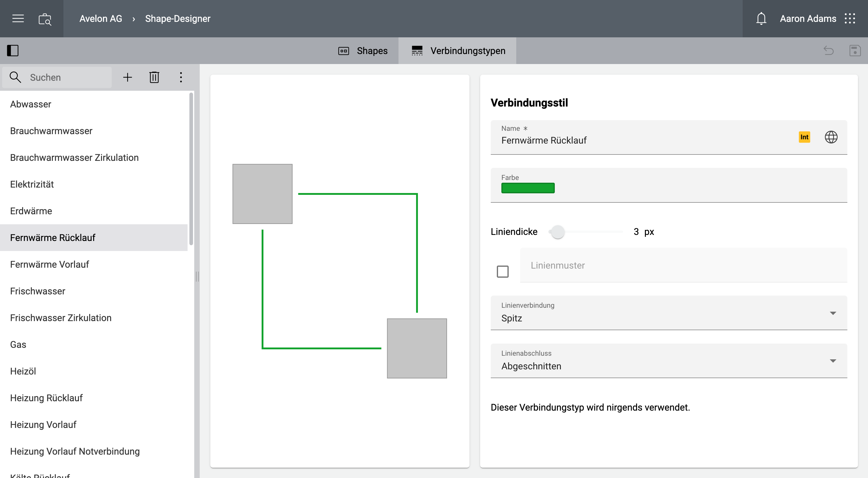Enable the Linienmuster checkbox
This screenshot has height=478, width=868.
pyautogui.click(x=502, y=272)
